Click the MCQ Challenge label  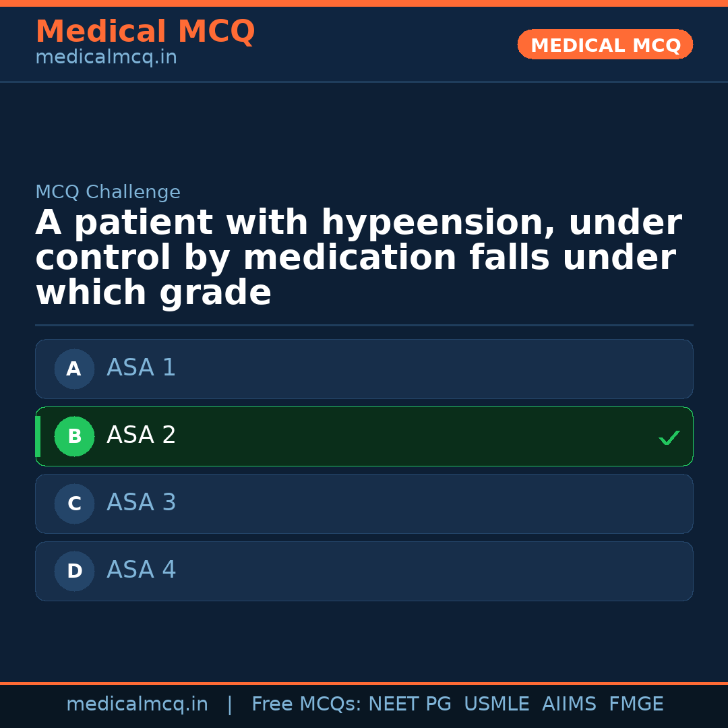[108, 192]
